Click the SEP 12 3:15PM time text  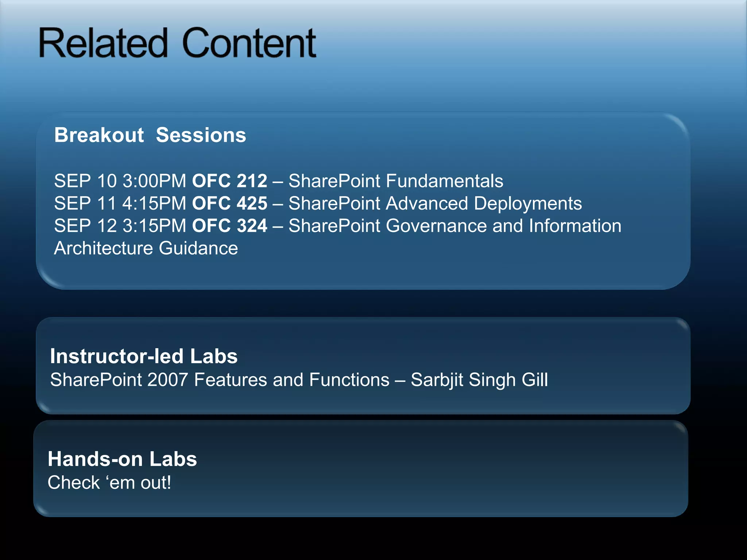point(120,226)
